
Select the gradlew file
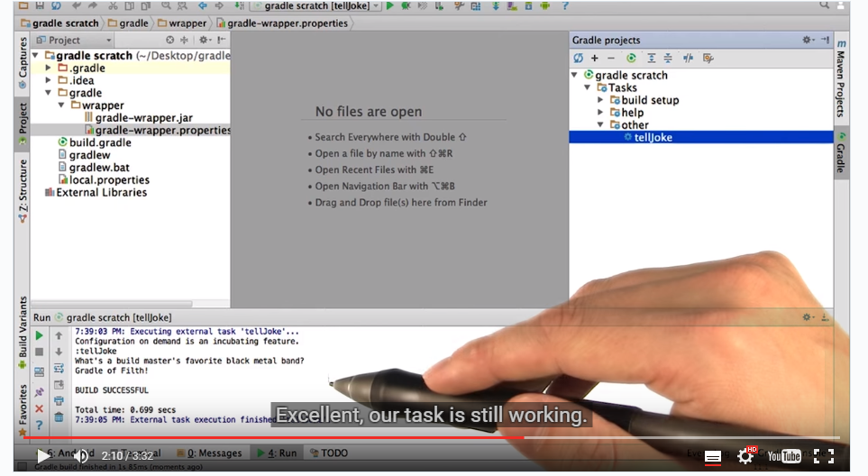[84, 155]
